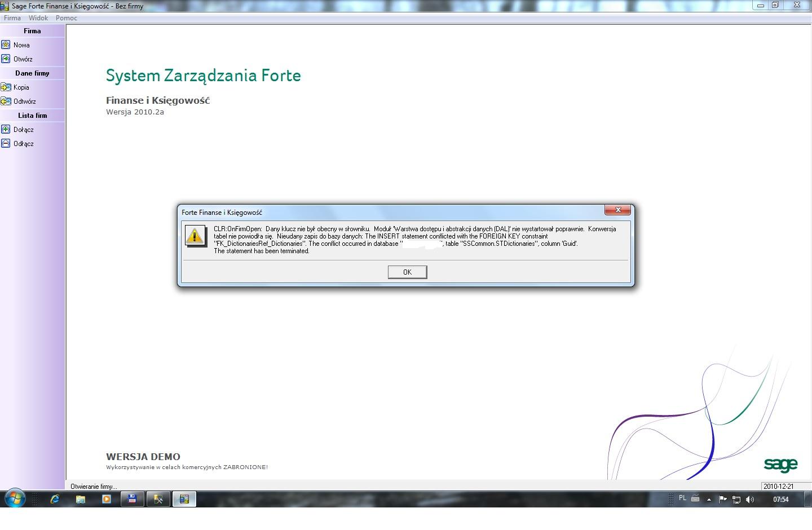Click the 2010-12-21 date in status bar
The image size is (812, 530).
click(x=778, y=486)
